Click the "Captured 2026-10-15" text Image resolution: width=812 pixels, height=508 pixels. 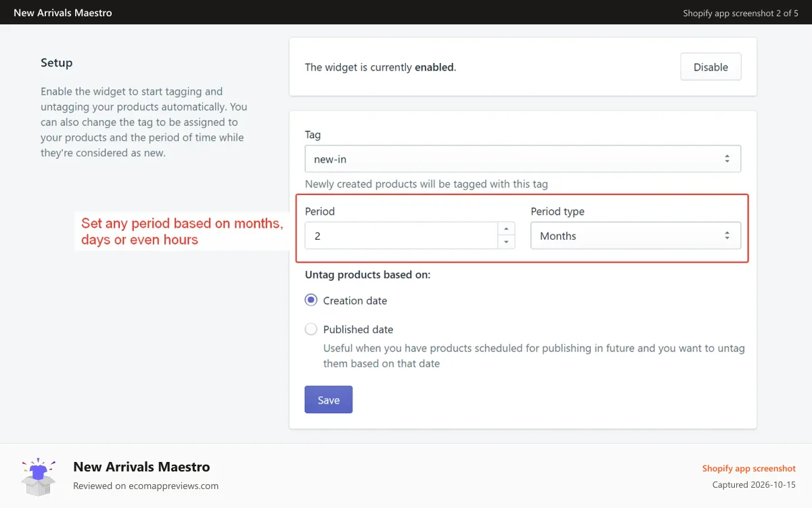click(x=754, y=485)
